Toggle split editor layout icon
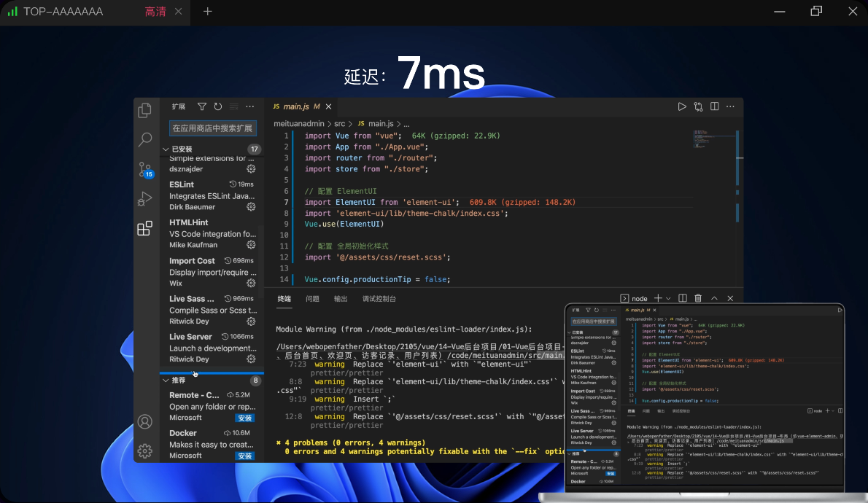Viewport: 868px width, 503px height. (715, 106)
